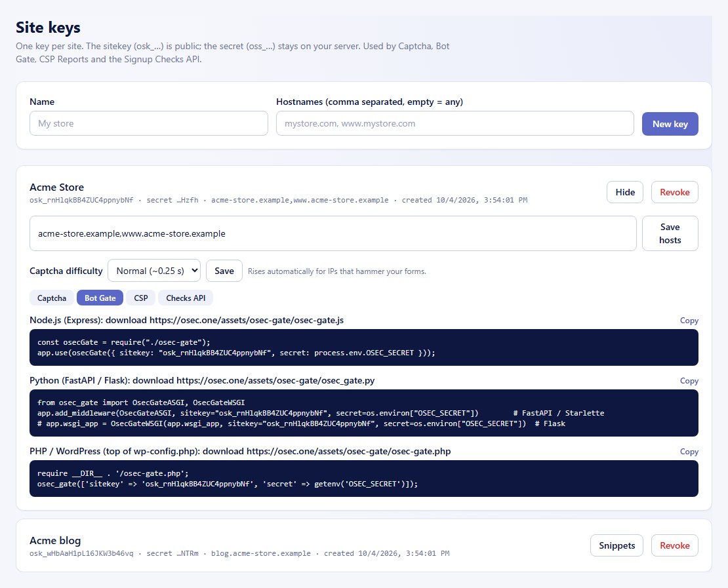Click the Name field label
The height and width of the screenshot is (588, 728).
(42, 102)
